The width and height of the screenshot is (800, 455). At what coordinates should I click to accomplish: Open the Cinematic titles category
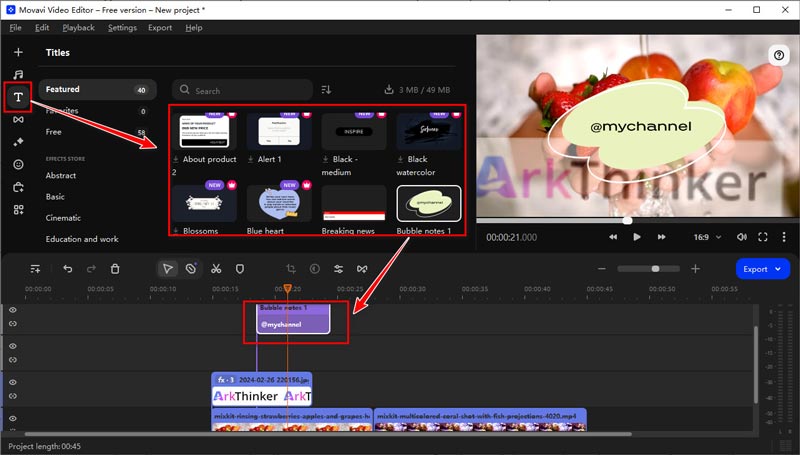(x=63, y=218)
